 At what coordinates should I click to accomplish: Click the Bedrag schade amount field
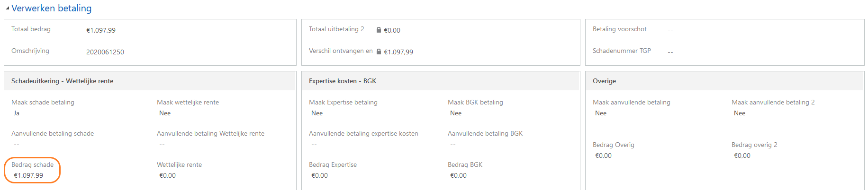click(x=28, y=175)
